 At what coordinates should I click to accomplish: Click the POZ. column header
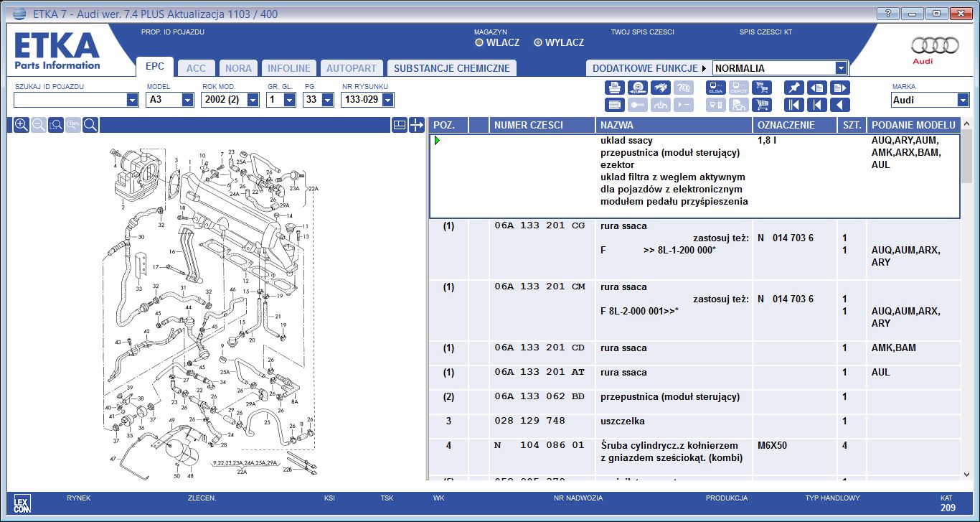448,125
